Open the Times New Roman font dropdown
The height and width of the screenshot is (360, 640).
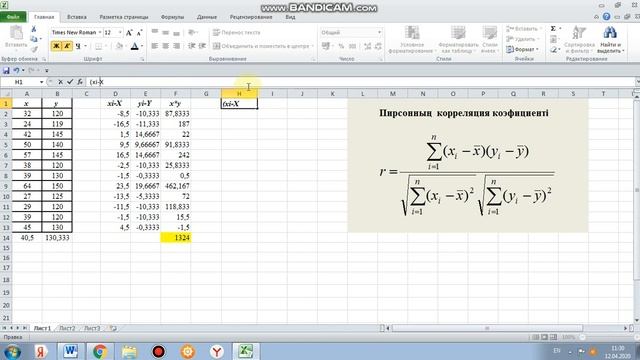pos(100,32)
